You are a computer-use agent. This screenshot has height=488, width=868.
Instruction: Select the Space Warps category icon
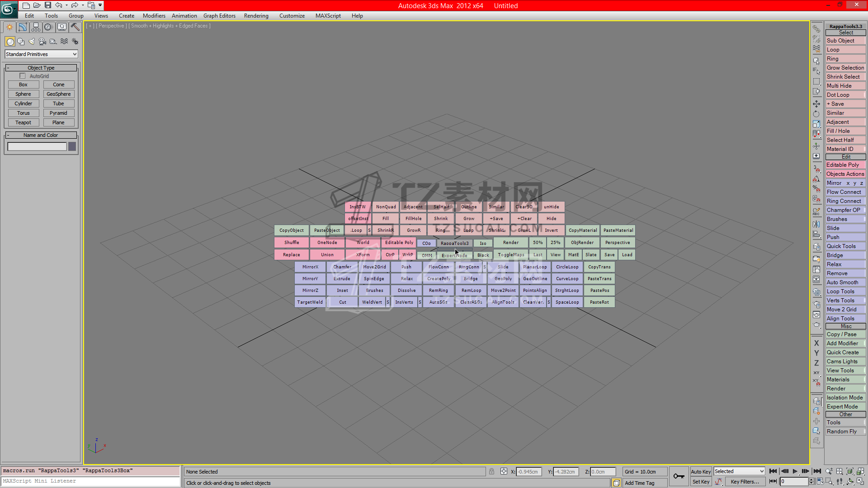pyautogui.click(x=64, y=42)
